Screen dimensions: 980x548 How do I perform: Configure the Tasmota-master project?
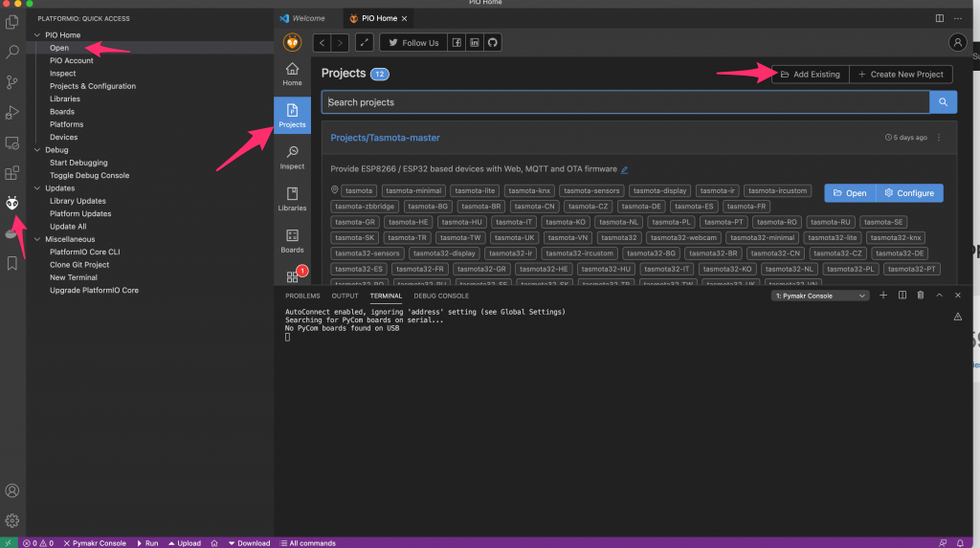click(x=909, y=193)
